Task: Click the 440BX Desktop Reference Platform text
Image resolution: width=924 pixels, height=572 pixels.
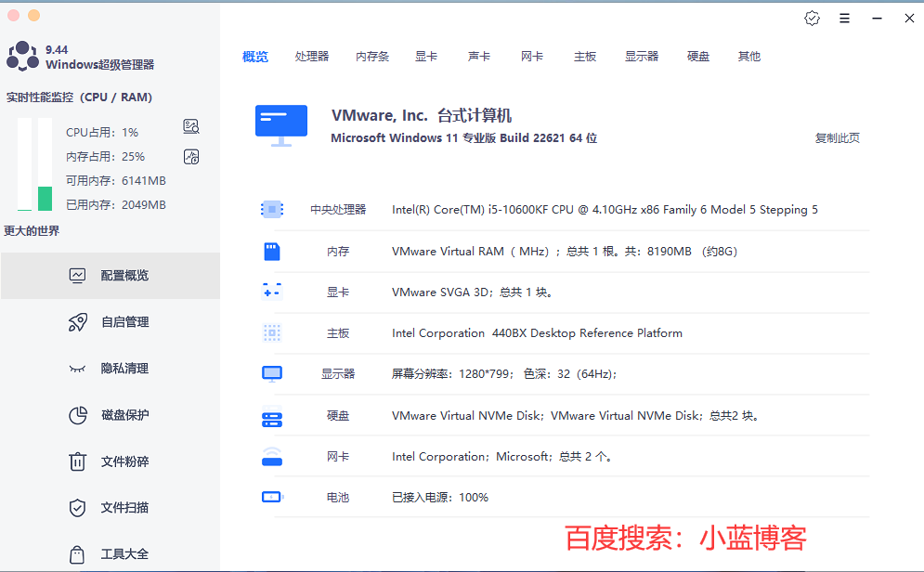Action: click(x=537, y=333)
